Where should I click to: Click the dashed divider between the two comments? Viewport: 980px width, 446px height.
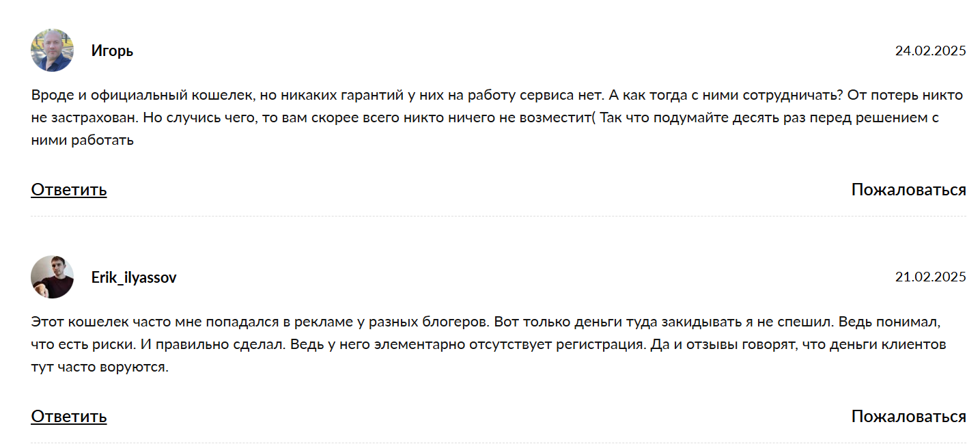499,216
